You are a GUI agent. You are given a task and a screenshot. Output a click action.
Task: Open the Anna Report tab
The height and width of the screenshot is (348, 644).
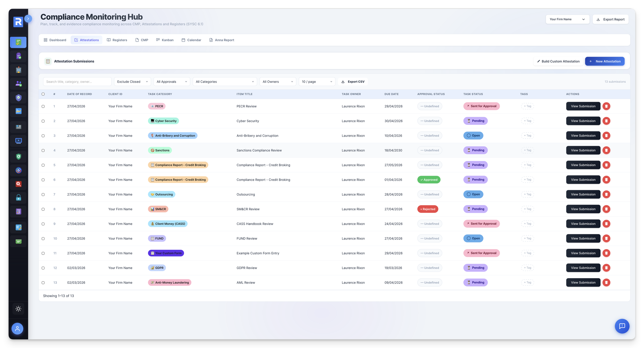point(222,40)
